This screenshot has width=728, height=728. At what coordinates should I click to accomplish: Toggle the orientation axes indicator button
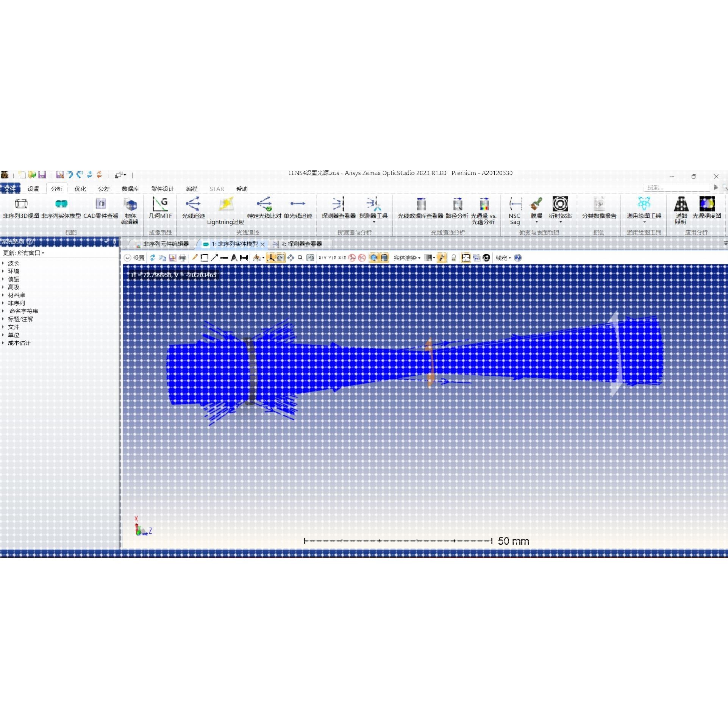(x=271, y=258)
